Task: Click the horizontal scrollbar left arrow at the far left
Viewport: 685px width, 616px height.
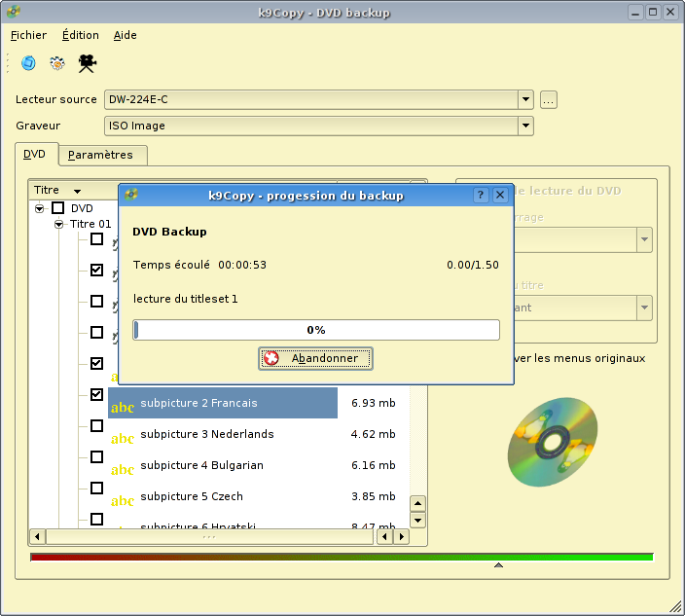Action: pyautogui.click(x=37, y=536)
